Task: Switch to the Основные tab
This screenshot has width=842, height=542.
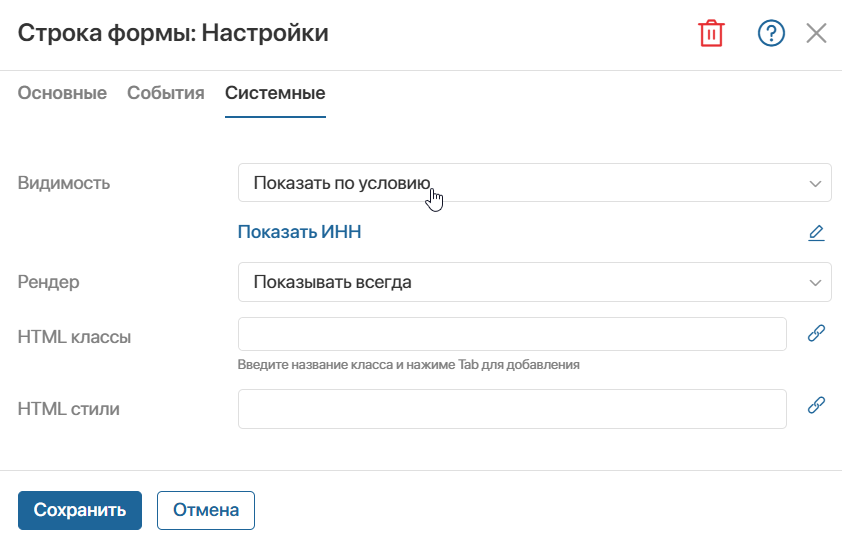Action: click(62, 93)
